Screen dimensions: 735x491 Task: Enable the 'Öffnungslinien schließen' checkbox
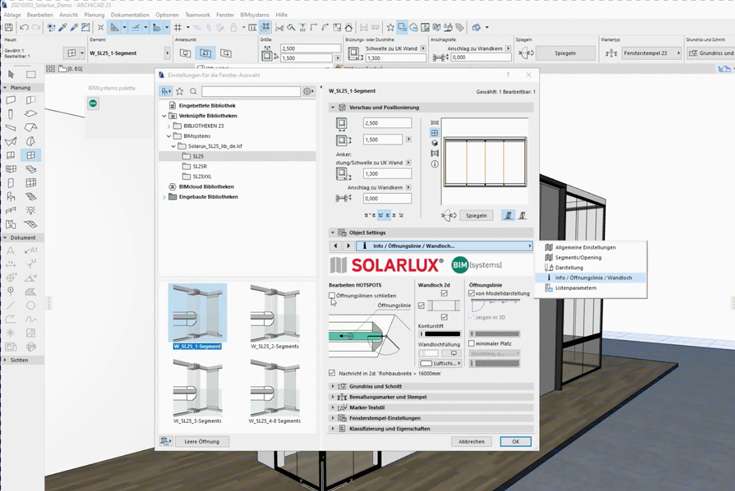pos(333,296)
